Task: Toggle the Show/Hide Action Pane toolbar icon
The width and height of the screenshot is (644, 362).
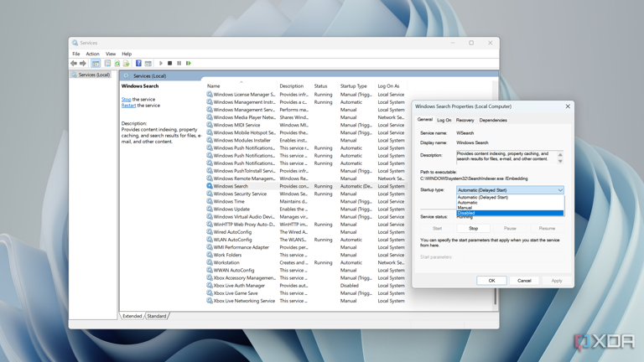Action: tap(148, 63)
